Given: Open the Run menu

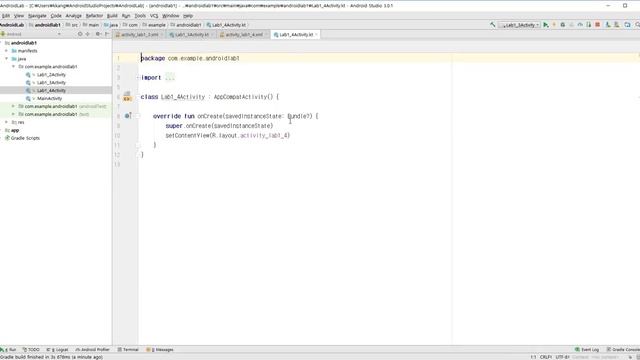Looking at the screenshot, I should pos(126,16).
